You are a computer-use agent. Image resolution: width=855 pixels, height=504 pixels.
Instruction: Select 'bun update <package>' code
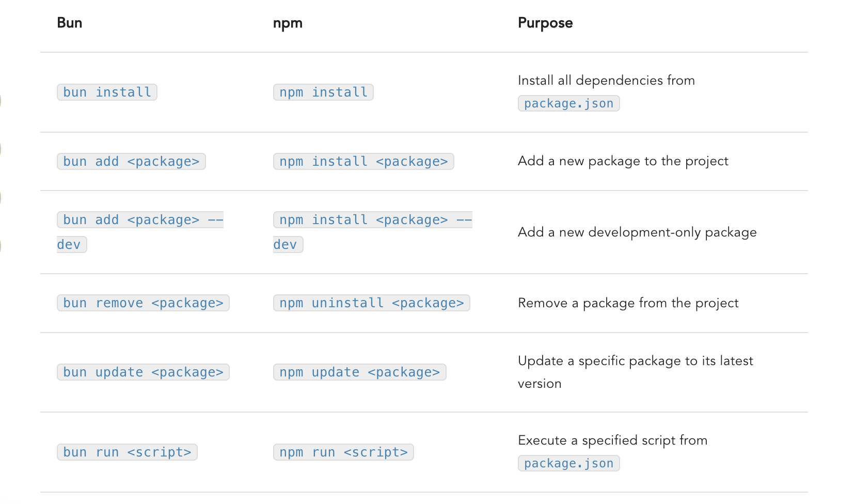coord(143,372)
